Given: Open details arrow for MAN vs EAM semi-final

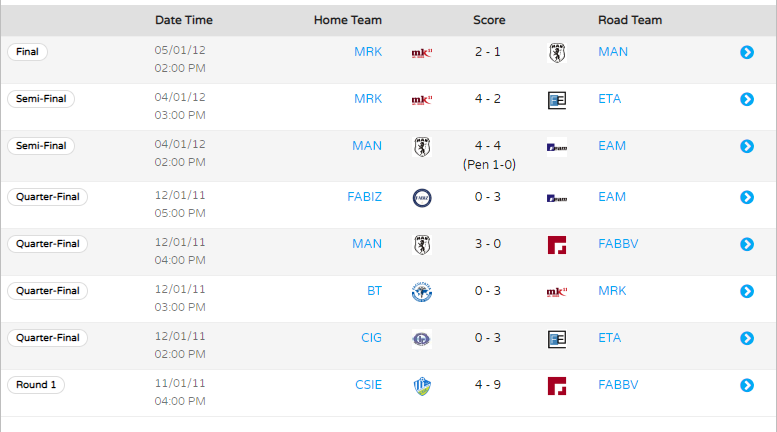Looking at the screenshot, I should tap(747, 146).
